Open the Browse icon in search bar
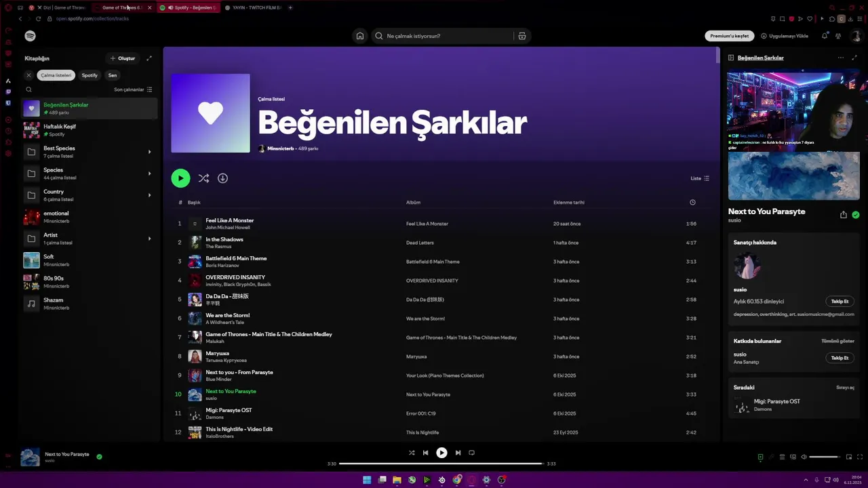This screenshot has width=868, height=488. [x=522, y=36]
